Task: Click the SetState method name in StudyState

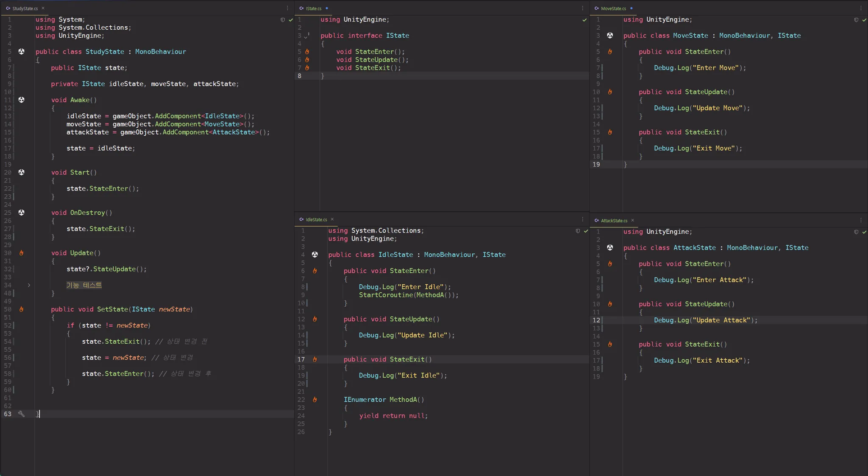Action: [112, 309]
